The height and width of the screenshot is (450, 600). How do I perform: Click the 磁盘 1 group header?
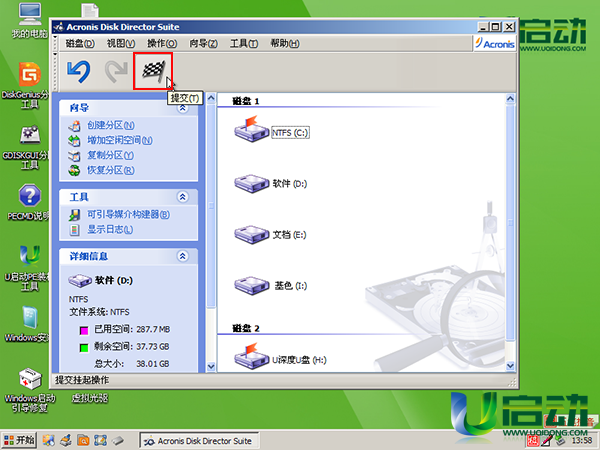(x=246, y=101)
